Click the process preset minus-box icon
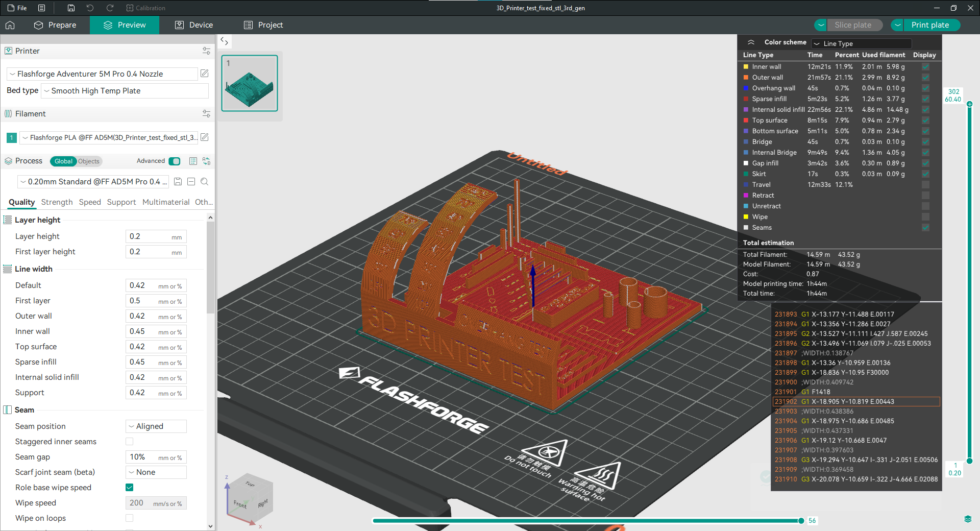Image resolution: width=980 pixels, height=531 pixels. (191, 182)
